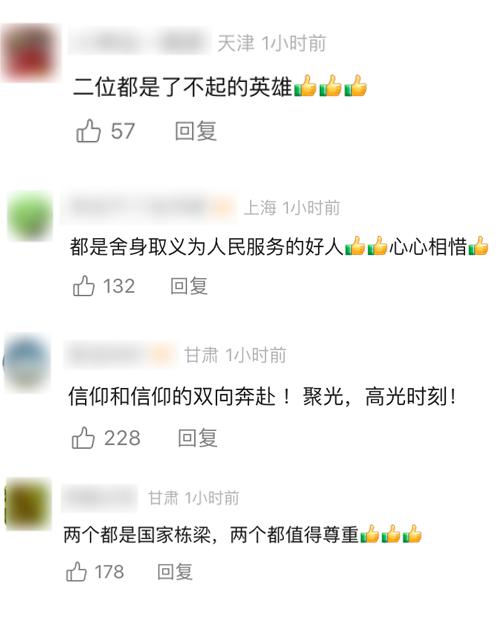Like the comment with 228 likes
This screenshot has height=618, width=500.
coord(83,437)
